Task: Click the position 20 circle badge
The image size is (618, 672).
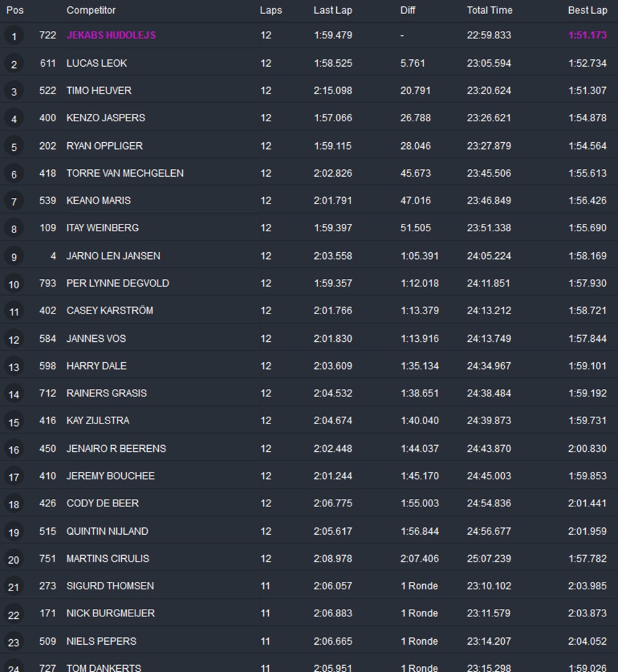Action: 14,559
